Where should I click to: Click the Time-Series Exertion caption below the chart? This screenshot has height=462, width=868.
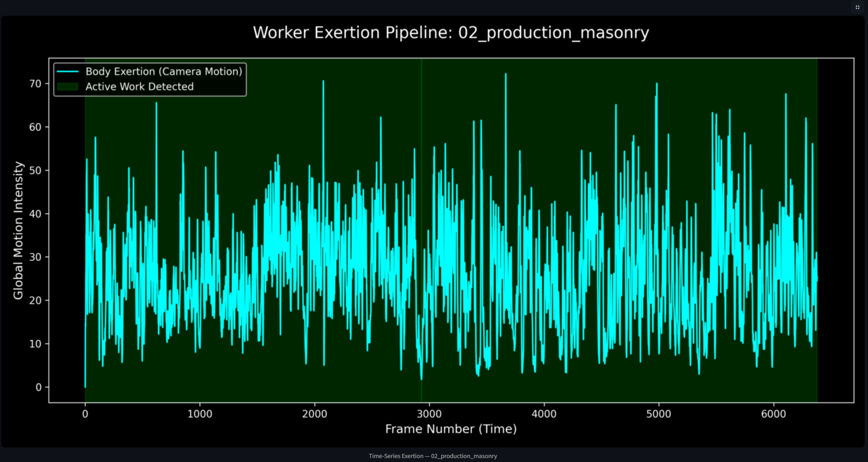pos(433,456)
